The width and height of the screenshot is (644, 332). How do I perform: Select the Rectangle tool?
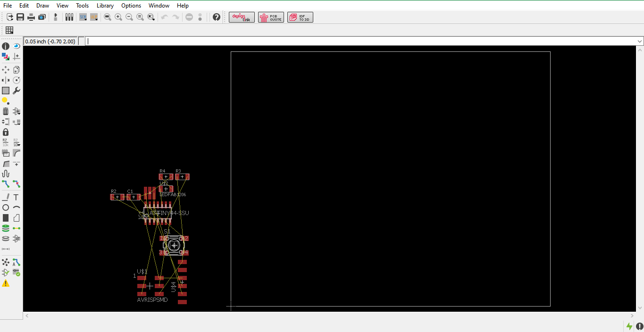[x=6, y=218]
